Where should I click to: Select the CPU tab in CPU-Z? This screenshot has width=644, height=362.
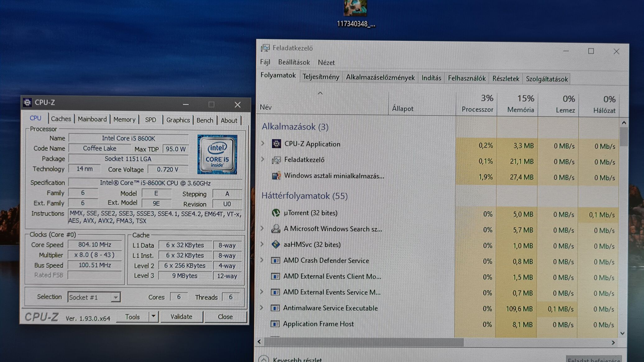(35, 118)
